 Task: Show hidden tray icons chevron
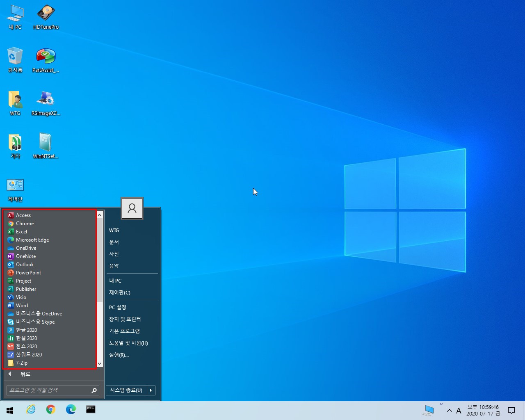coord(450,411)
